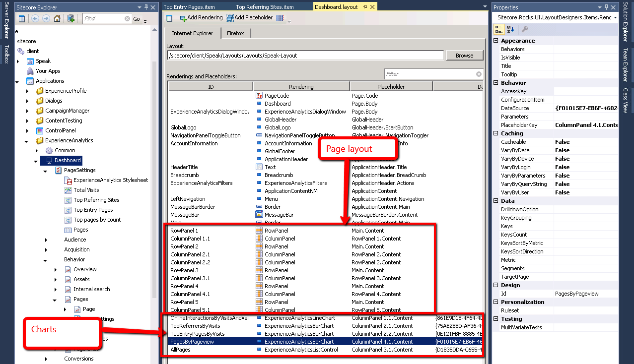
Task: Select the Firefox device tab
Action: (x=236, y=33)
